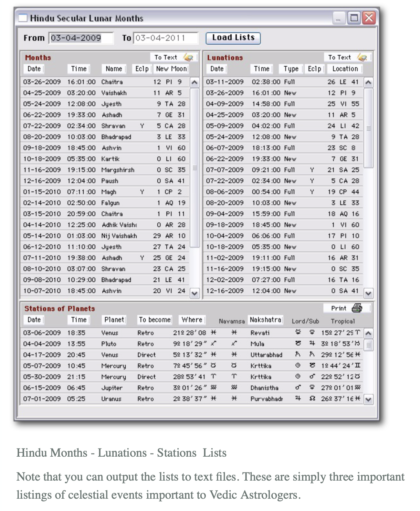Sort Stations by the Planet column header

114,320
